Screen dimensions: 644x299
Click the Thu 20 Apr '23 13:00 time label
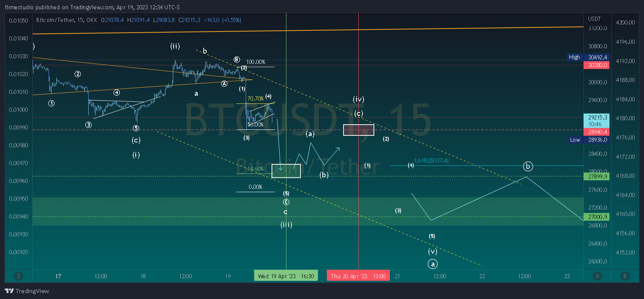coord(358,276)
